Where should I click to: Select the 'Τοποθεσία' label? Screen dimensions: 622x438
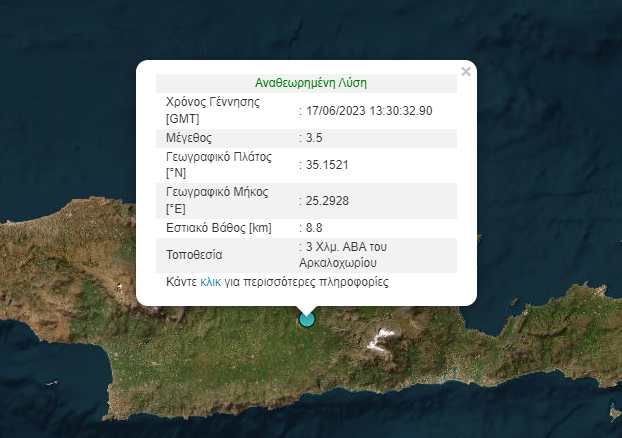(194, 255)
